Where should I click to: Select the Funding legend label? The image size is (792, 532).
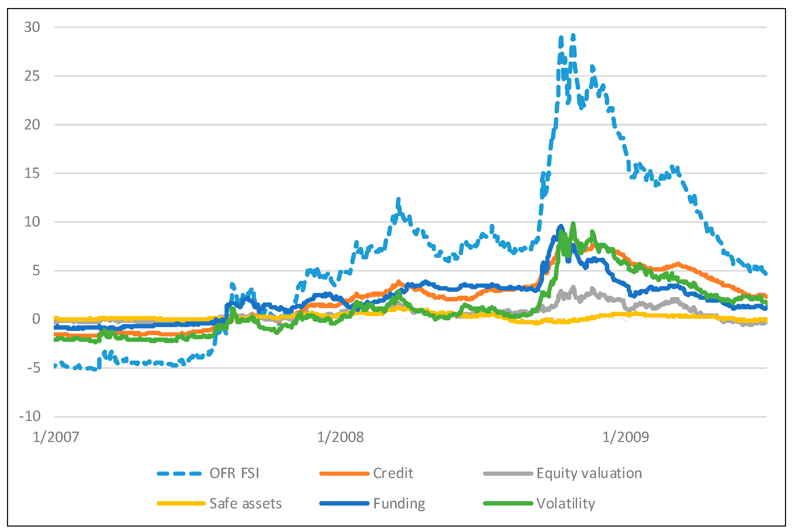point(399,503)
